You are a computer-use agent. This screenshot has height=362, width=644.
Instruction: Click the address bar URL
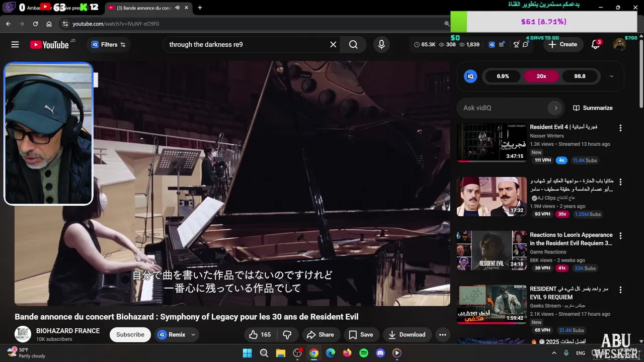[116, 24]
